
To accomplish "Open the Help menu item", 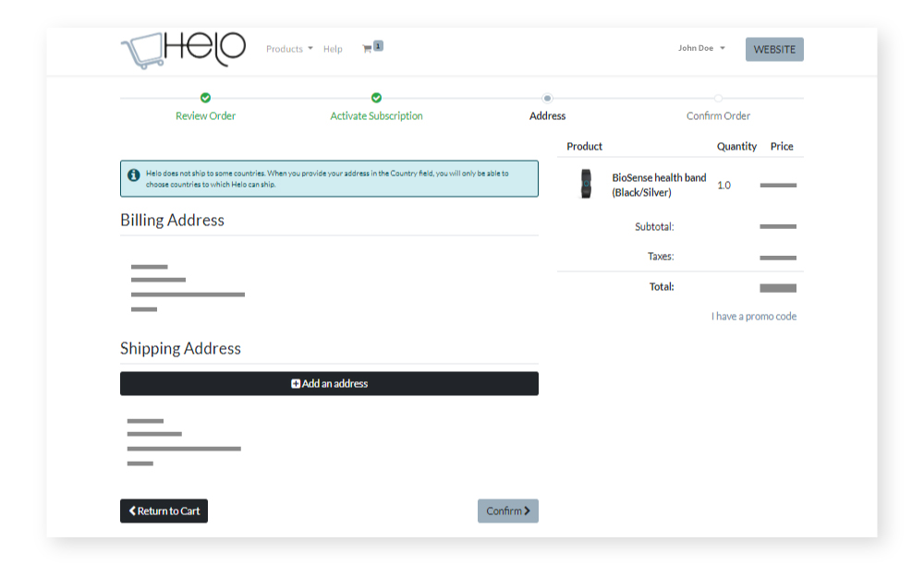I will [333, 49].
